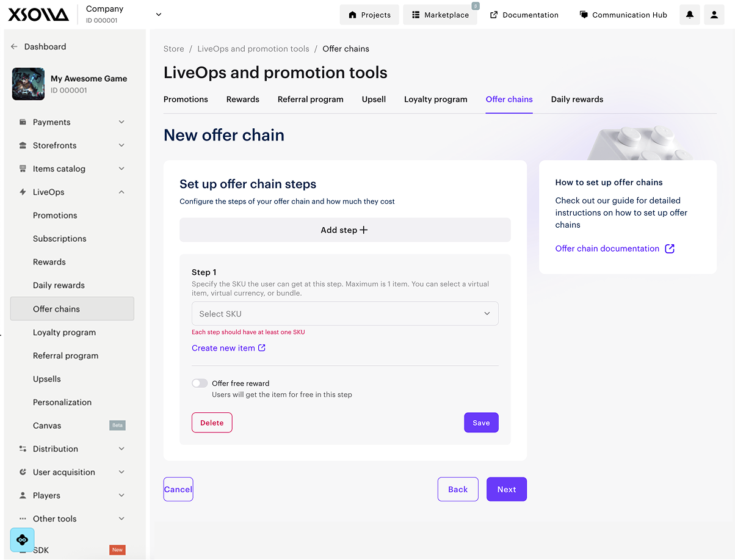This screenshot has height=560, width=735.
Task: Click the external link icon near Offer chain documentation
Action: [670, 249]
